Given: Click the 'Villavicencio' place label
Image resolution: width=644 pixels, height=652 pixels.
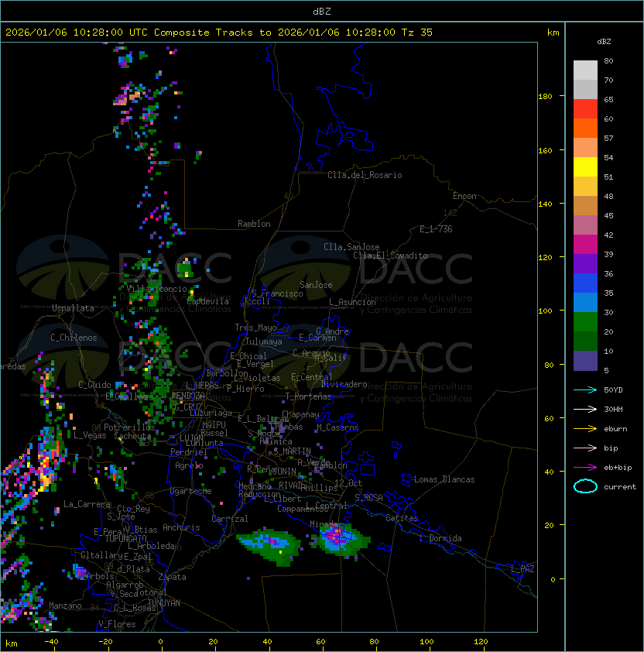Looking at the screenshot, I should [x=156, y=289].
